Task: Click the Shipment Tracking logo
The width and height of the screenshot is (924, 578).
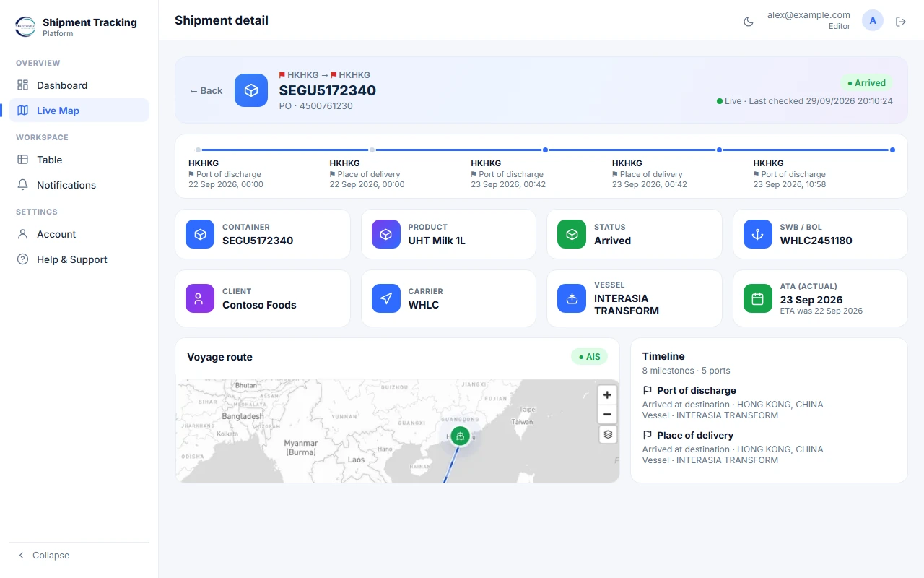Action: [x=25, y=27]
